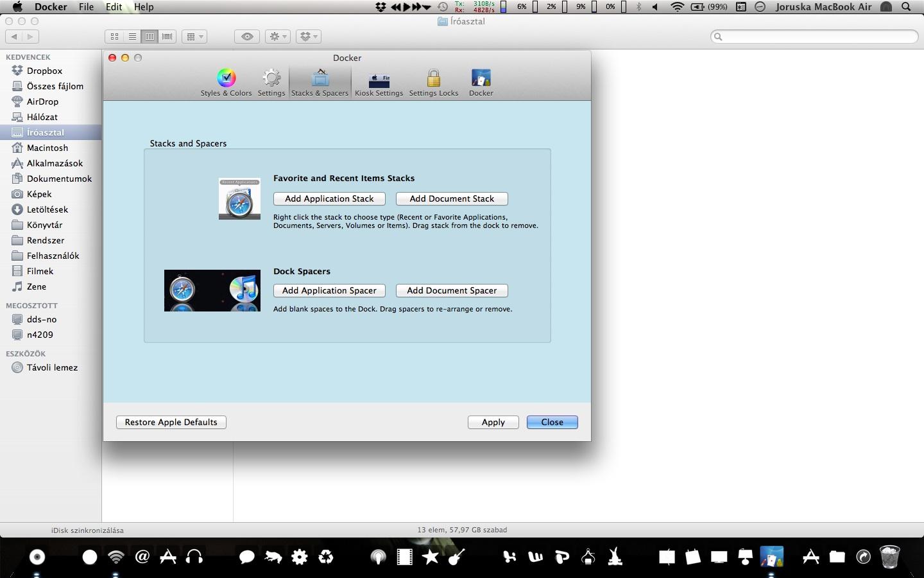Viewport: 924px width, 578px height.
Task: Click the Dropbox menu bar icon
Action: pyautogui.click(x=381, y=6)
